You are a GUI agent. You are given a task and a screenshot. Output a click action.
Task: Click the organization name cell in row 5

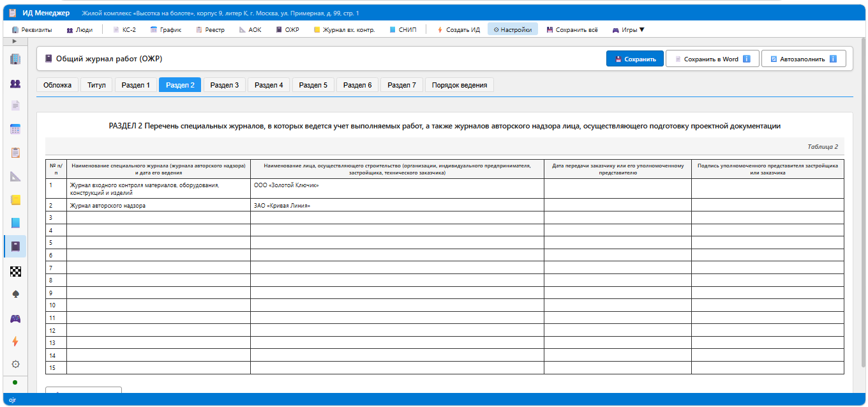[397, 243]
